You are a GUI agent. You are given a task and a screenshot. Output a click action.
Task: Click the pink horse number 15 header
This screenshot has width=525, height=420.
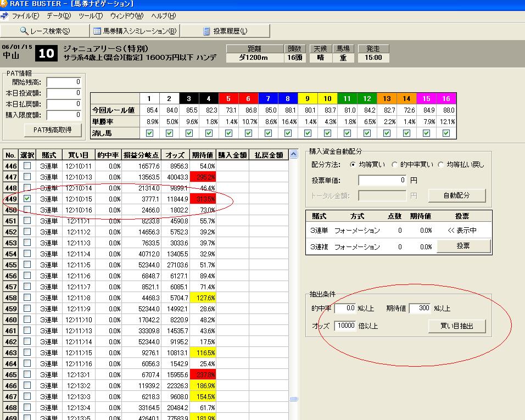point(426,99)
